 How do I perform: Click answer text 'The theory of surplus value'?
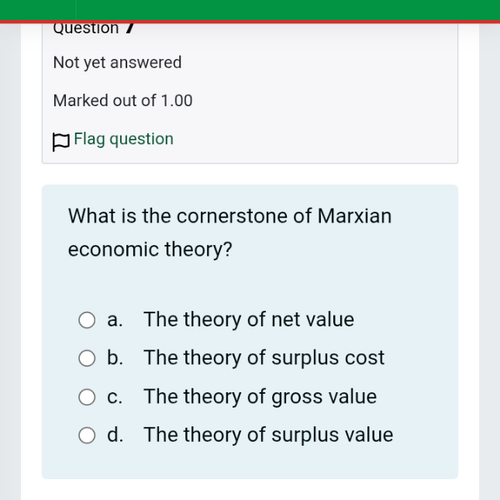(268, 435)
